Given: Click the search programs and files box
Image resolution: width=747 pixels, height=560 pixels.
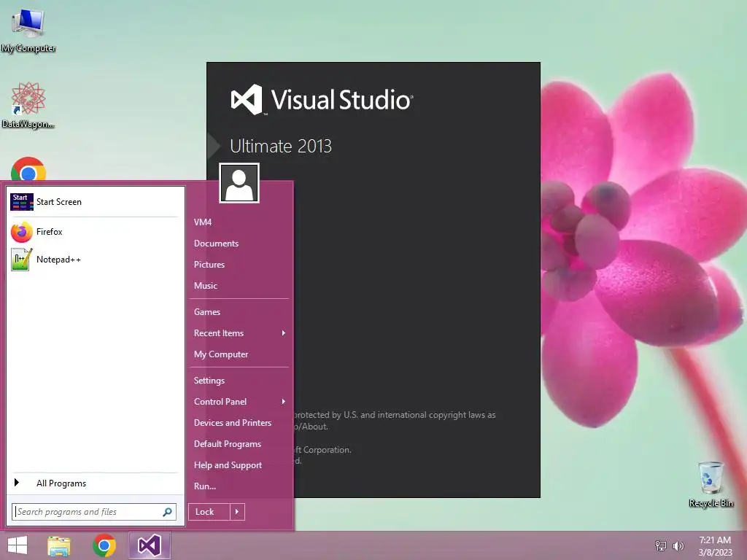Looking at the screenshot, I should (x=94, y=512).
